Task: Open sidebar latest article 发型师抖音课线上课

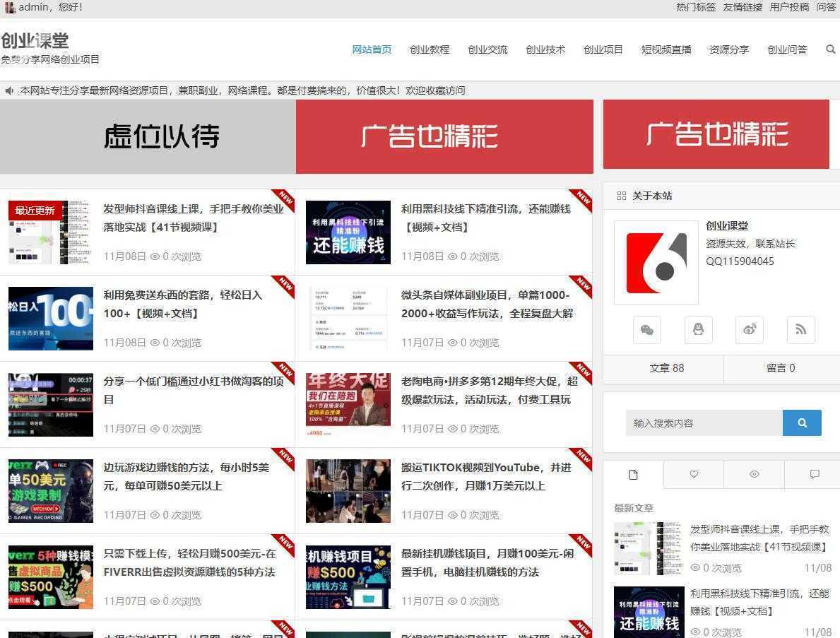Action: click(x=759, y=538)
